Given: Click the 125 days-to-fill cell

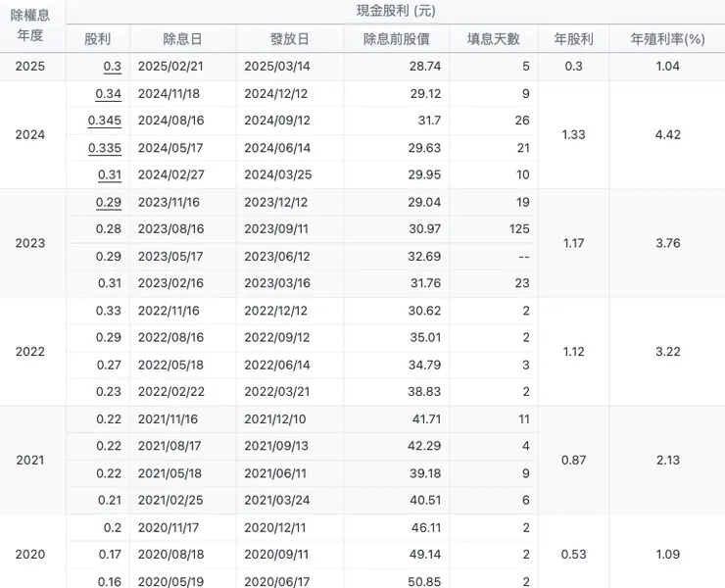Looking at the screenshot, I should (x=518, y=228).
